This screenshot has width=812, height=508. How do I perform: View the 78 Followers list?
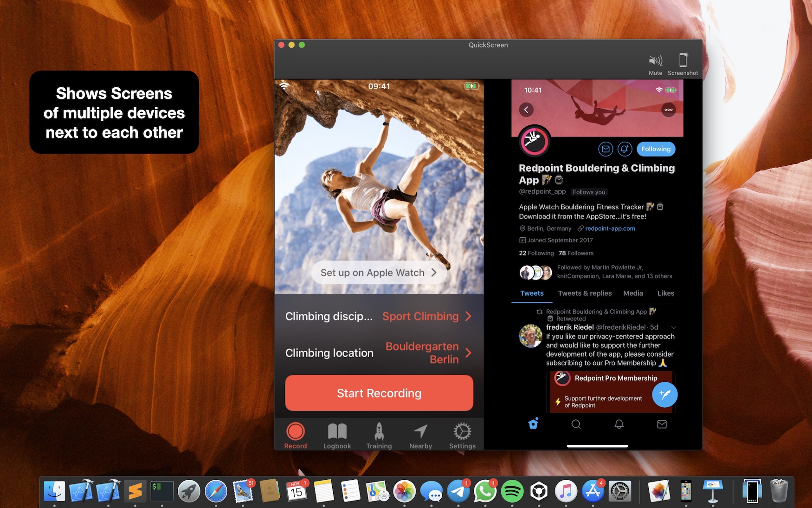[x=576, y=253]
